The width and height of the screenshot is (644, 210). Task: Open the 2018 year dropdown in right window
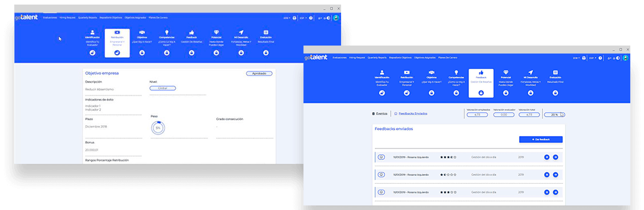point(576,58)
